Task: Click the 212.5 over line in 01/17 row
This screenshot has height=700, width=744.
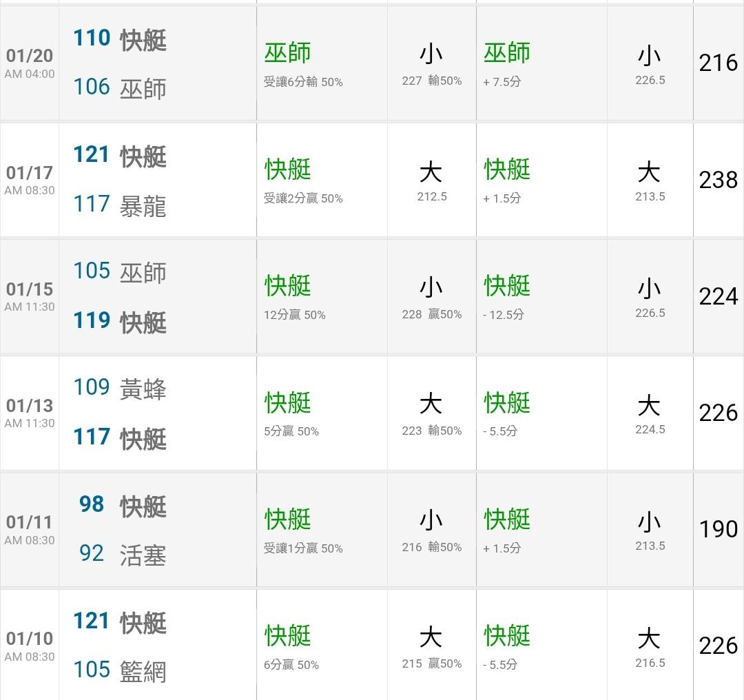Action: pos(432,197)
